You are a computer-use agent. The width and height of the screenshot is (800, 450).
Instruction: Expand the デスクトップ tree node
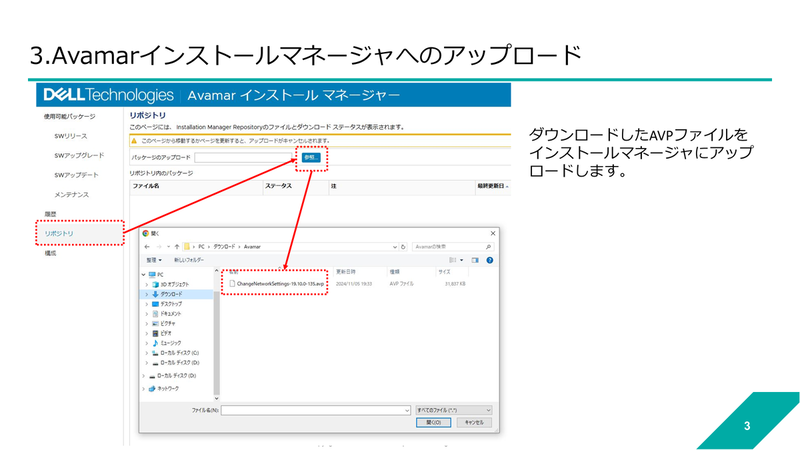pos(147,304)
